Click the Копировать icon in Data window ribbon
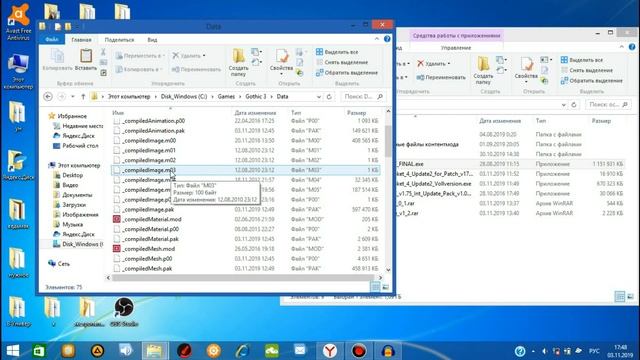The width and height of the screenshot is (640, 360). tap(57, 60)
